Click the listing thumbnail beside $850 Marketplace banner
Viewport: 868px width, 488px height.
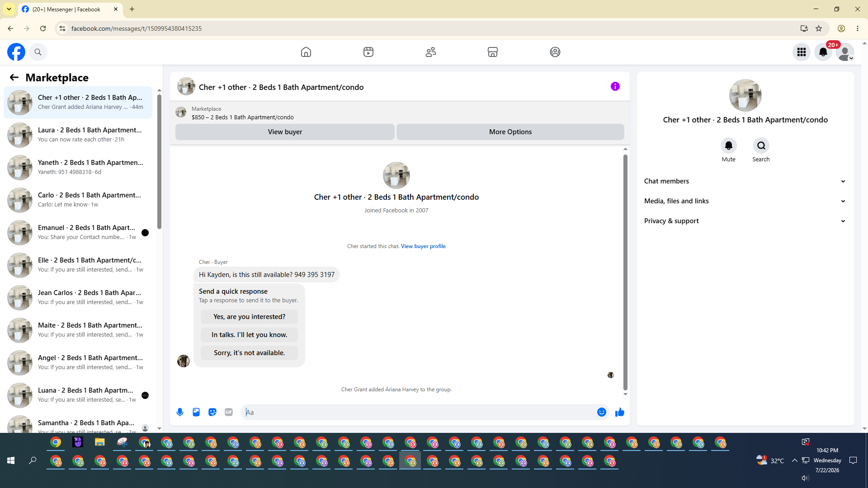pyautogui.click(x=181, y=113)
